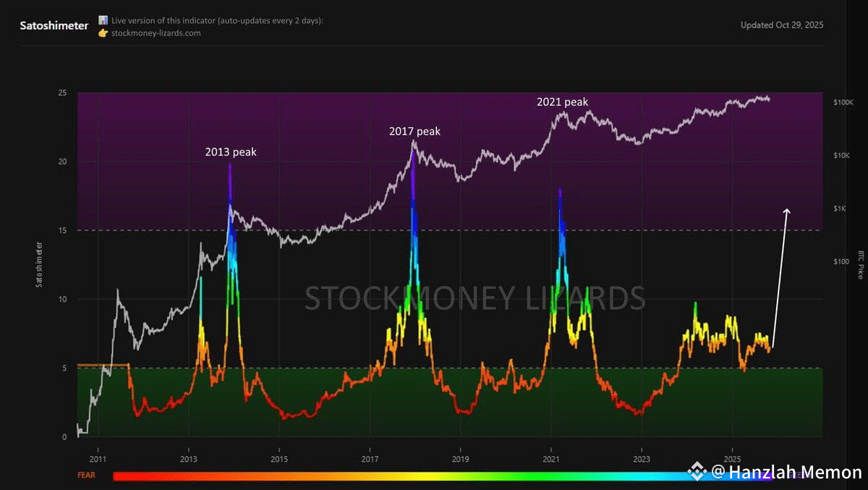Click the 2013 year label on x-axis
This screenshot has height=490, width=868.
[188, 459]
